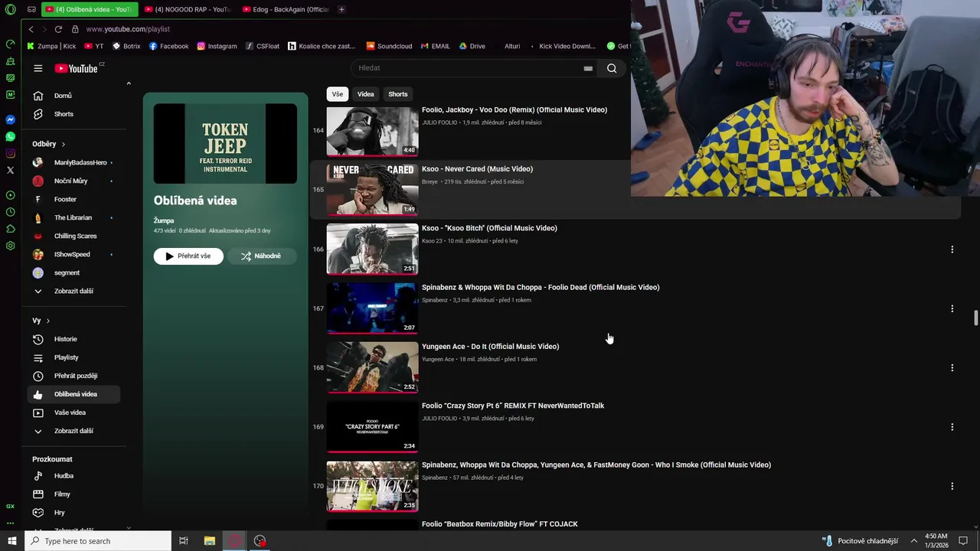Open File Explorer from the taskbar
The height and width of the screenshot is (551, 980).
[209, 541]
